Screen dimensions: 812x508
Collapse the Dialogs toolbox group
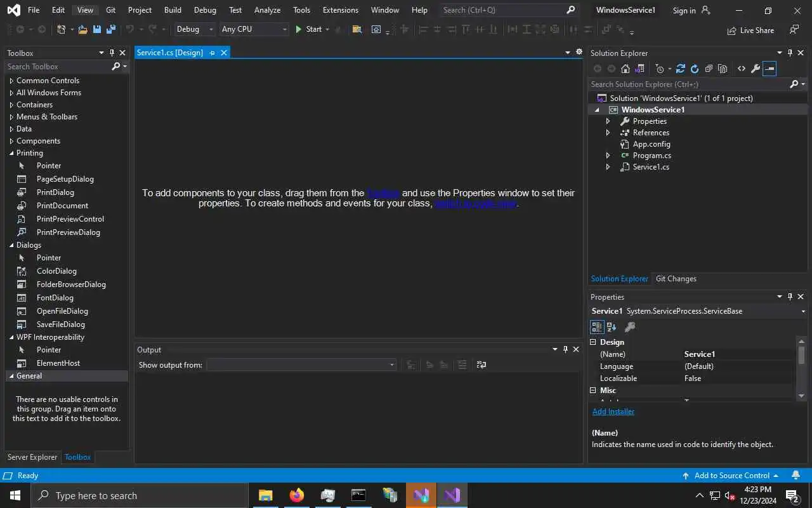(11, 245)
